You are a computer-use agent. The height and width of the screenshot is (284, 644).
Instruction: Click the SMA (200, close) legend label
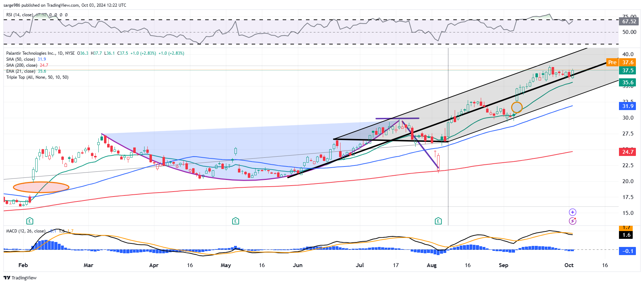coord(22,65)
